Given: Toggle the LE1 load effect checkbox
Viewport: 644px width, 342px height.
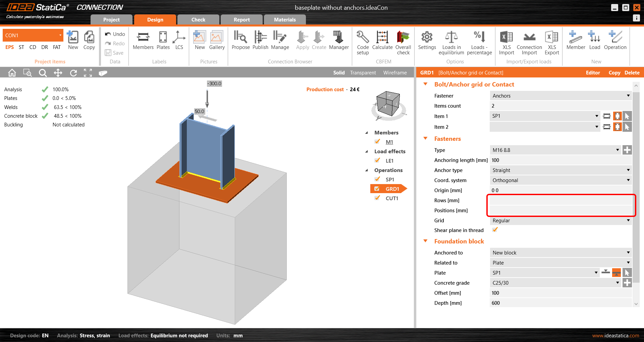Looking at the screenshot, I should point(377,161).
